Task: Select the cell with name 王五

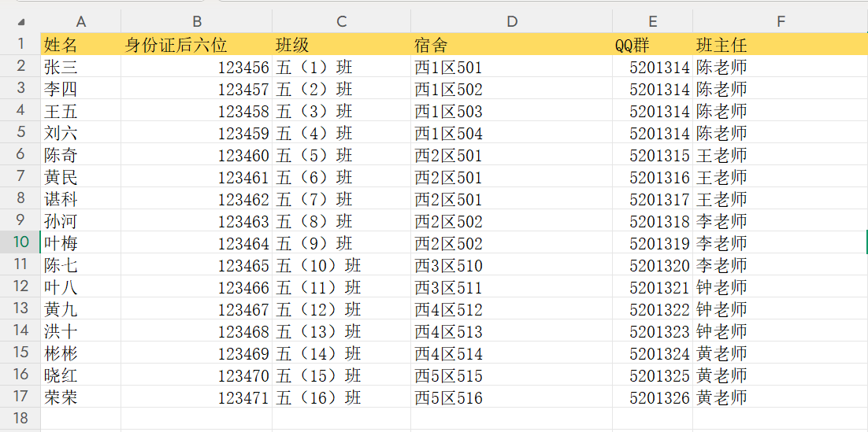Action: click(x=81, y=111)
